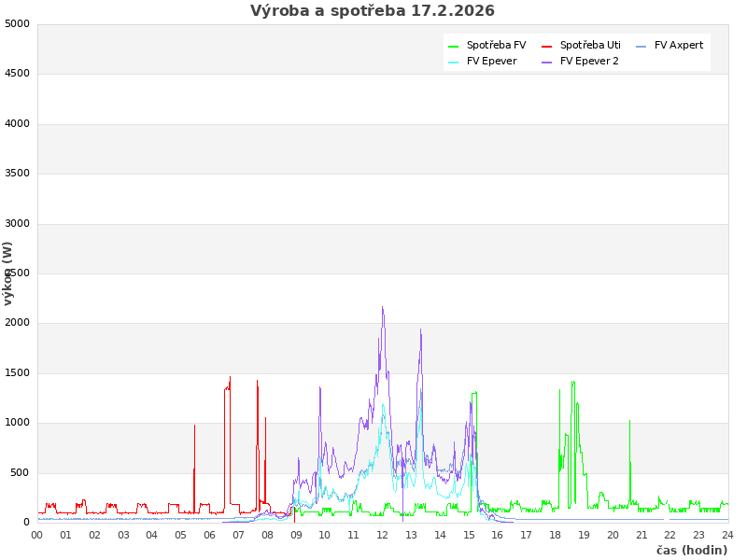Select hour 24 on the time axis
The height and width of the screenshot is (560, 747).
[x=727, y=535]
